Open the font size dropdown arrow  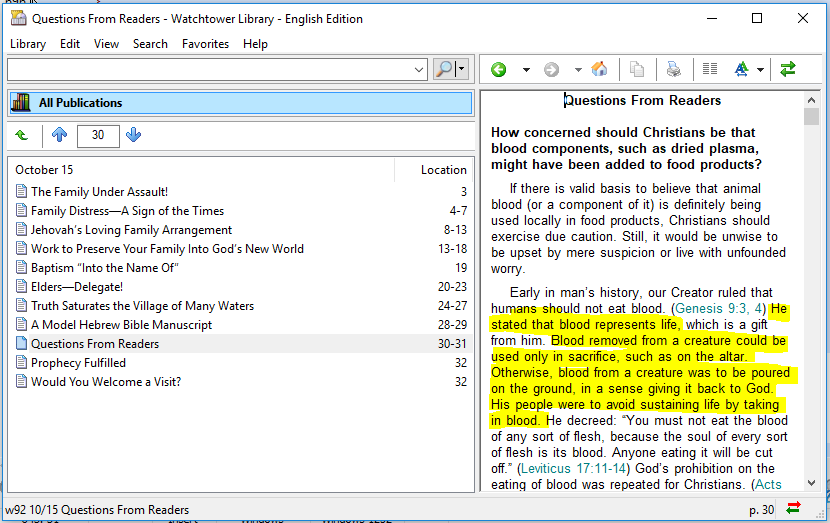click(x=760, y=69)
